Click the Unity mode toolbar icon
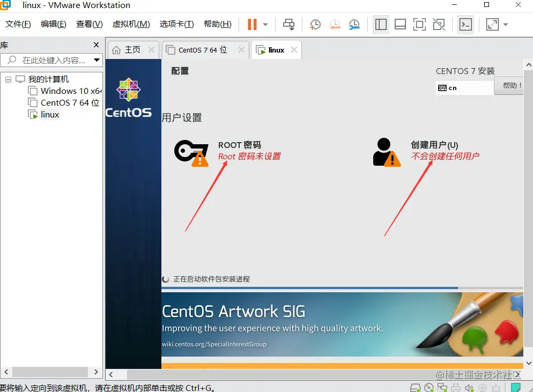Viewport: 533px width, 392px height. [439, 25]
